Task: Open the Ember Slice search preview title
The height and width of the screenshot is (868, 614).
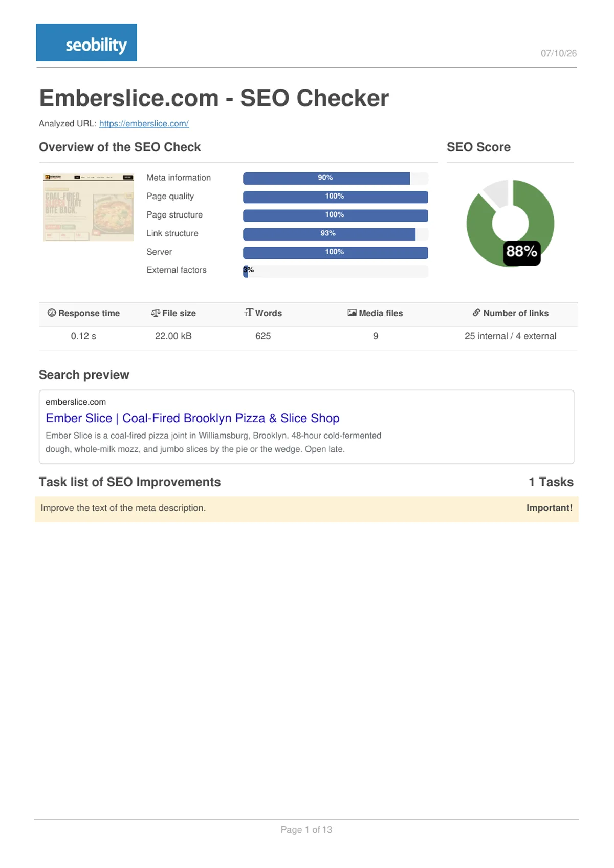Action: pyautogui.click(x=192, y=418)
